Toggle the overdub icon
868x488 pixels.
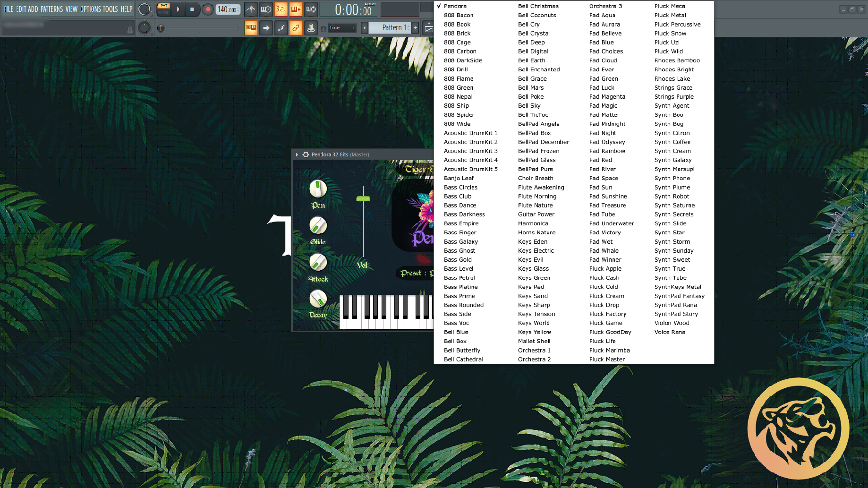pyautogui.click(x=296, y=9)
